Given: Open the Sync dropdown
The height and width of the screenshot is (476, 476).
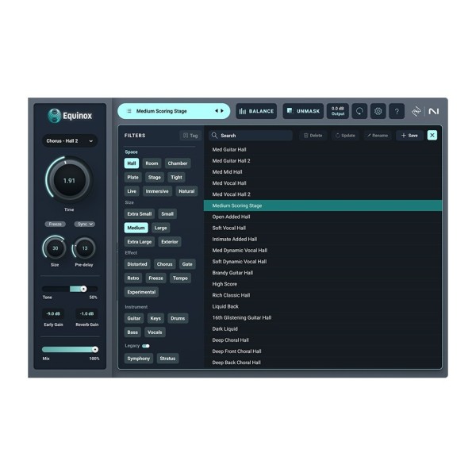Looking at the screenshot, I should coord(85,224).
